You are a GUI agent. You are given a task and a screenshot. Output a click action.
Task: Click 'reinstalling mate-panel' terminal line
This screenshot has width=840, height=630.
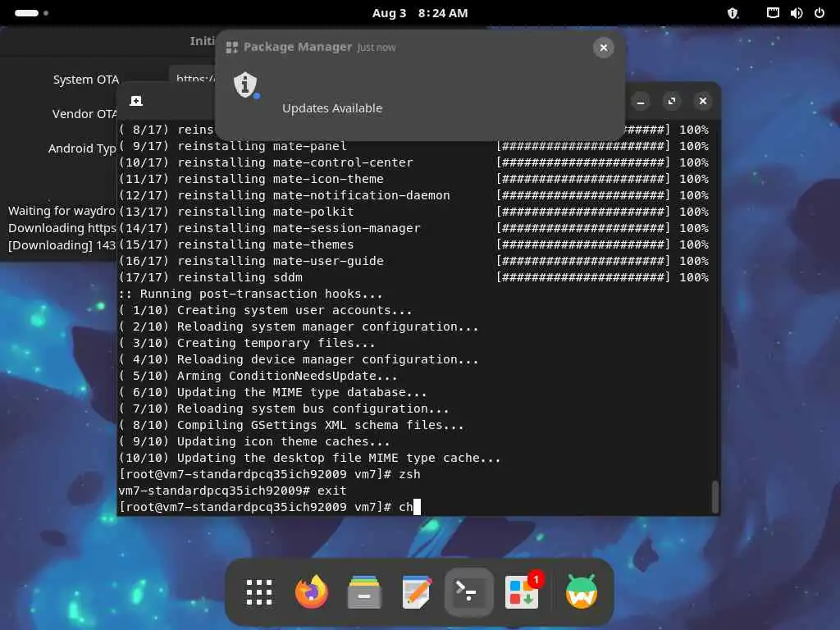click(262, 146)
